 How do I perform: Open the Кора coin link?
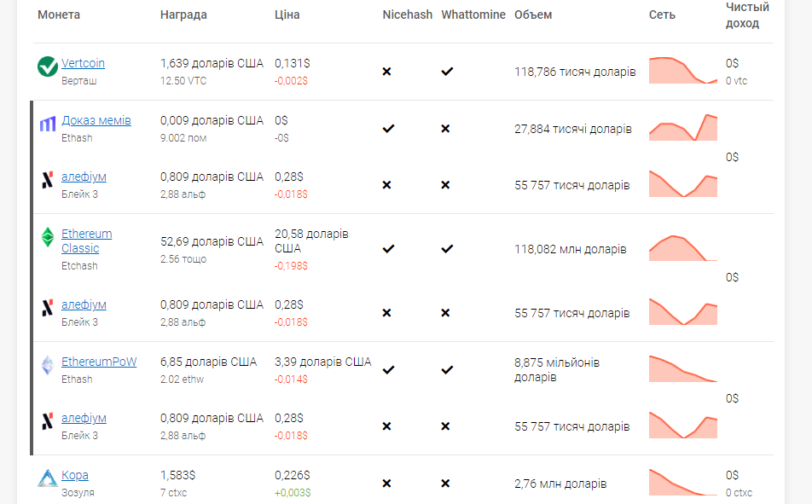(74, 475)
